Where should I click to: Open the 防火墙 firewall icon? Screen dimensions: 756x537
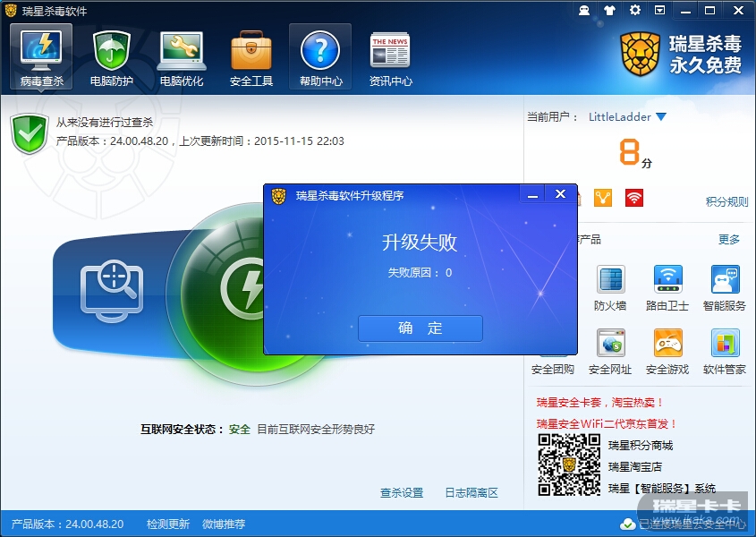coord(610,279)
